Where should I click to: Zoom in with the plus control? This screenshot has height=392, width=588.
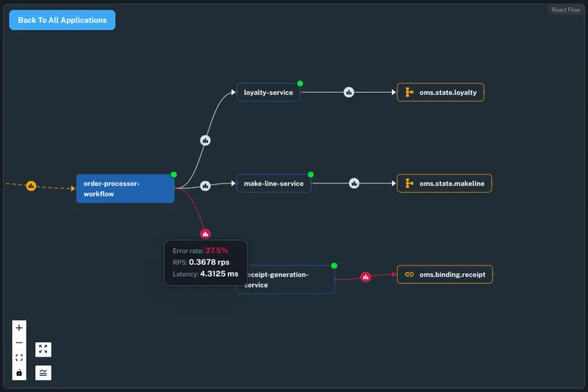point(19,327)
